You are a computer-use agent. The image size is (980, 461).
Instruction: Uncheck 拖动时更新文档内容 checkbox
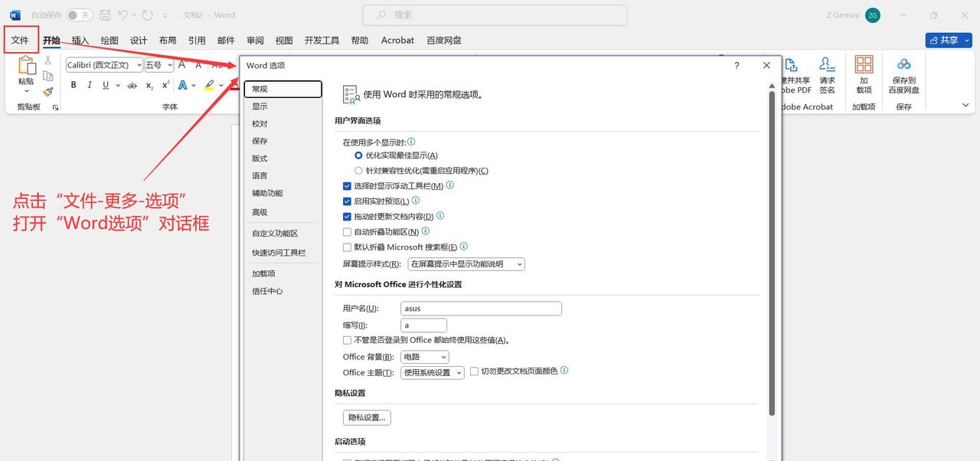tap(348, 217)
